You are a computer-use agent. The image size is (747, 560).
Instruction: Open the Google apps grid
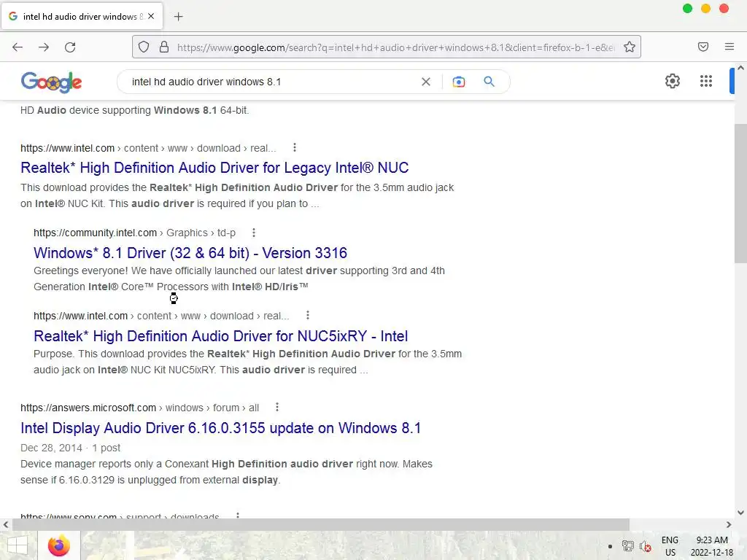[x=706, y=81]
